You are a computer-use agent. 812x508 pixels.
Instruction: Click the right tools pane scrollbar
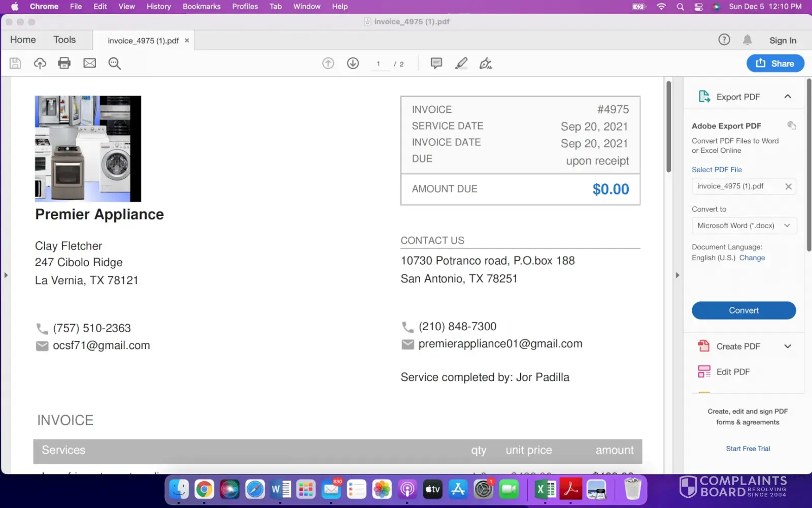pyautogui.click(x=809, y=165)
